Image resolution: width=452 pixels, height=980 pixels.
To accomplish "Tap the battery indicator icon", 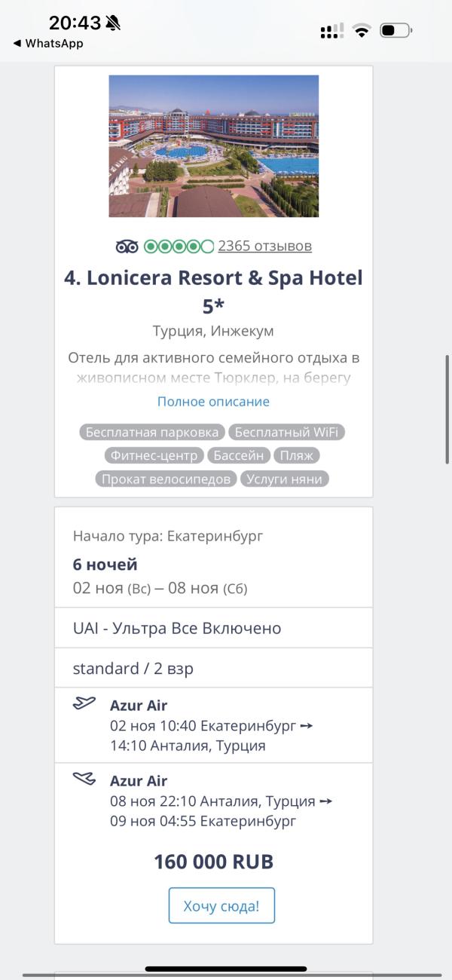I will pos(395,31).
